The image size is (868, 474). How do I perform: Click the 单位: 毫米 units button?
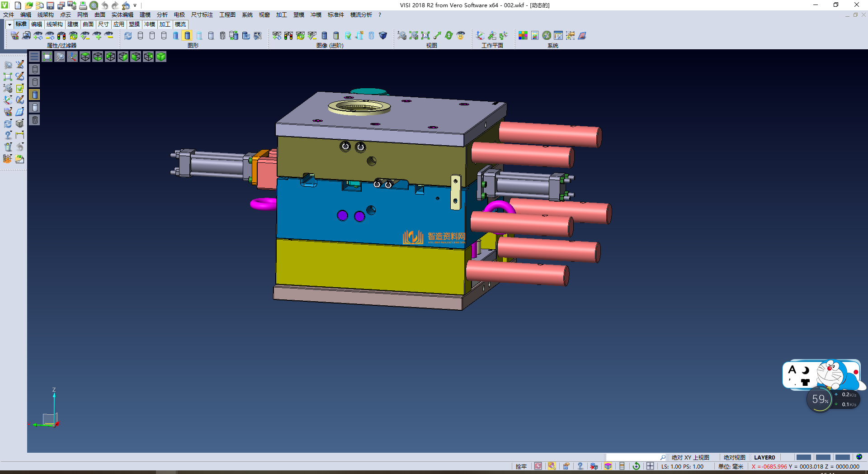(731, 466)
